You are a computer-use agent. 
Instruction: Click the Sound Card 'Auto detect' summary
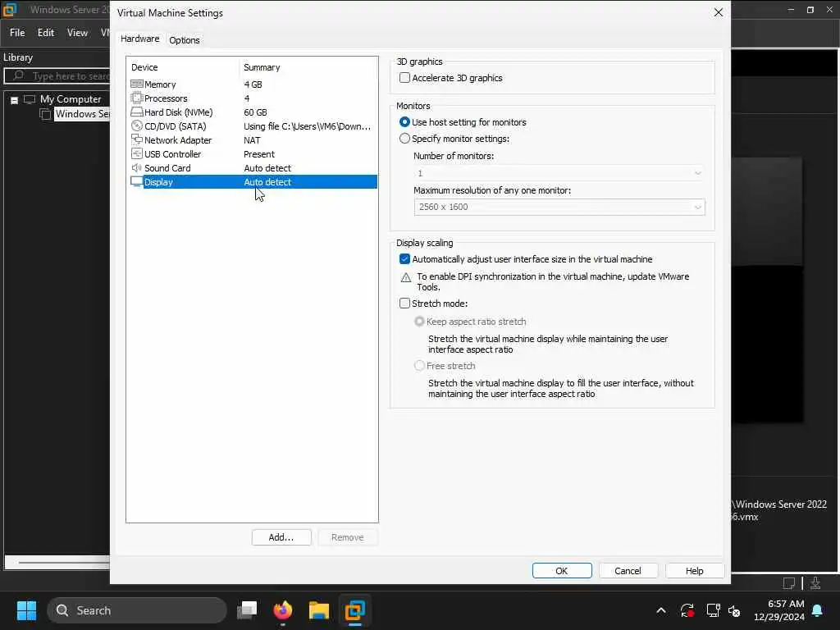(x=267, y=168)
